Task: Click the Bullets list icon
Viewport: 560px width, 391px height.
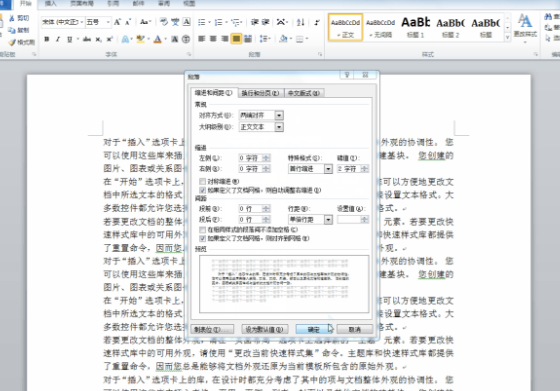Action: pos(202,22)
